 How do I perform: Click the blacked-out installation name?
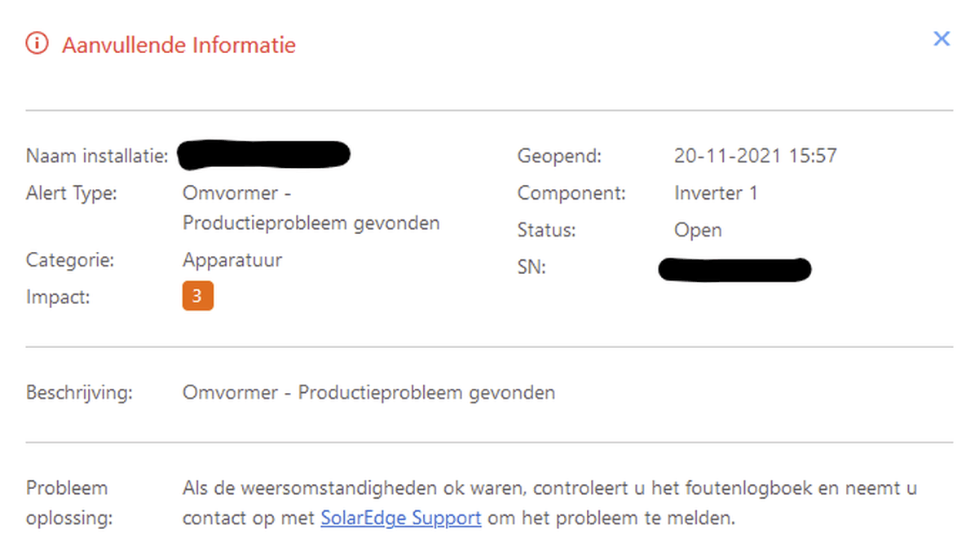[x=263, y=155]
